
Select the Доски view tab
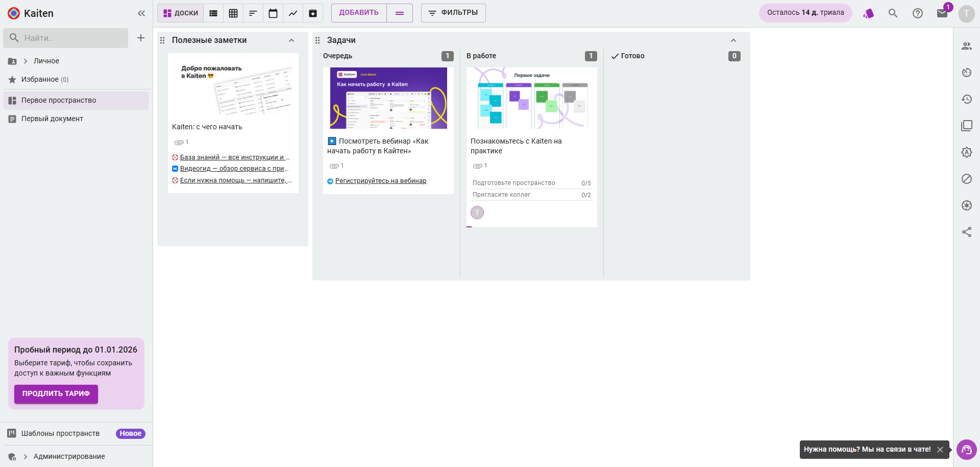pyautogui.click(x=181, y=13)
